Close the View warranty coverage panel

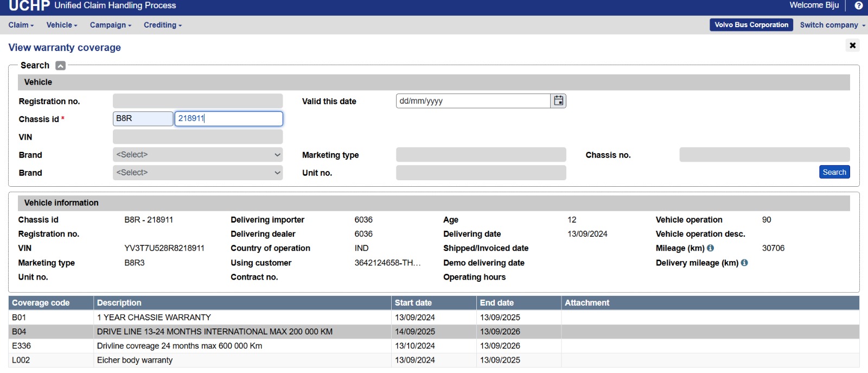[853, 46]
